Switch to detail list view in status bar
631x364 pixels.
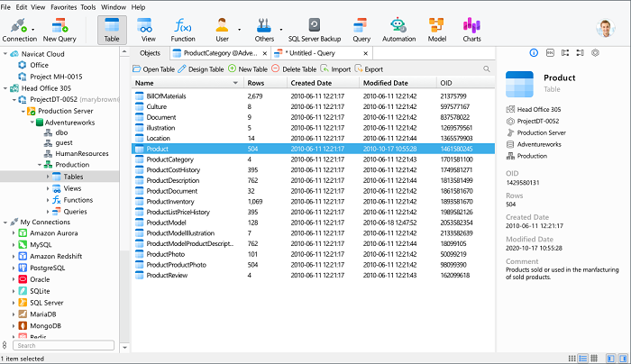tap(582, 359)
